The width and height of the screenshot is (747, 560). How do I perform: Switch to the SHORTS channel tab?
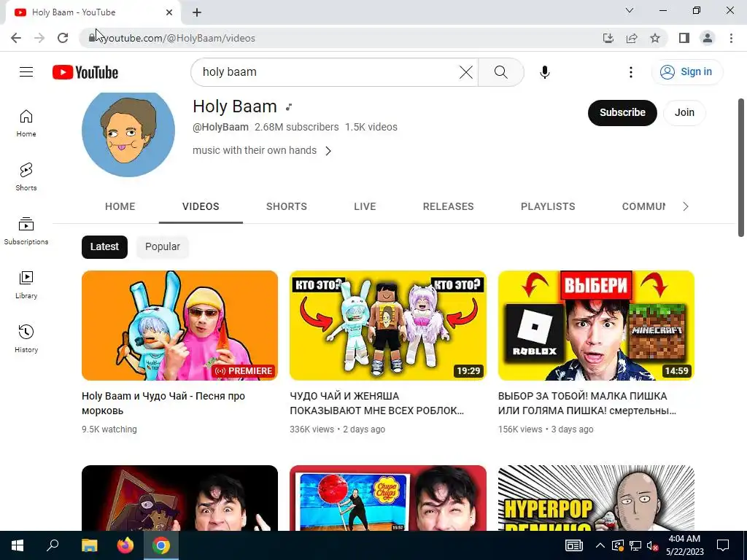pyautogui.click(x=286, y=206)
